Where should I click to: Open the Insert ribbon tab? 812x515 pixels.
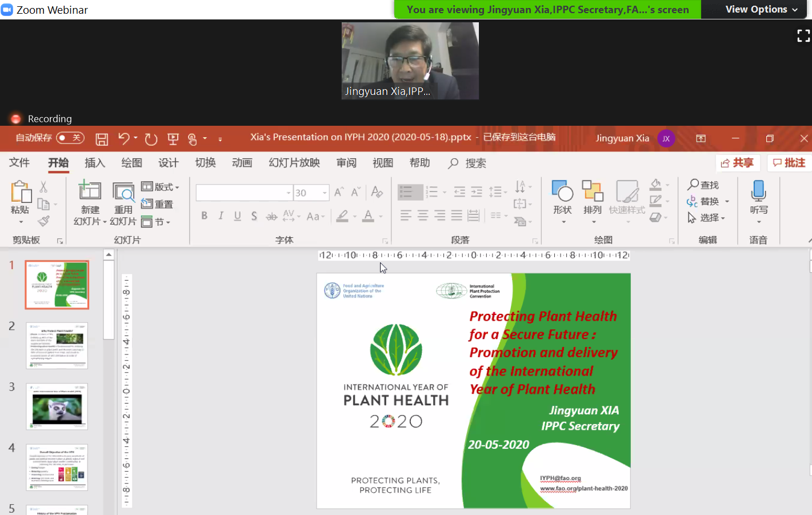[x=95, y=163]
